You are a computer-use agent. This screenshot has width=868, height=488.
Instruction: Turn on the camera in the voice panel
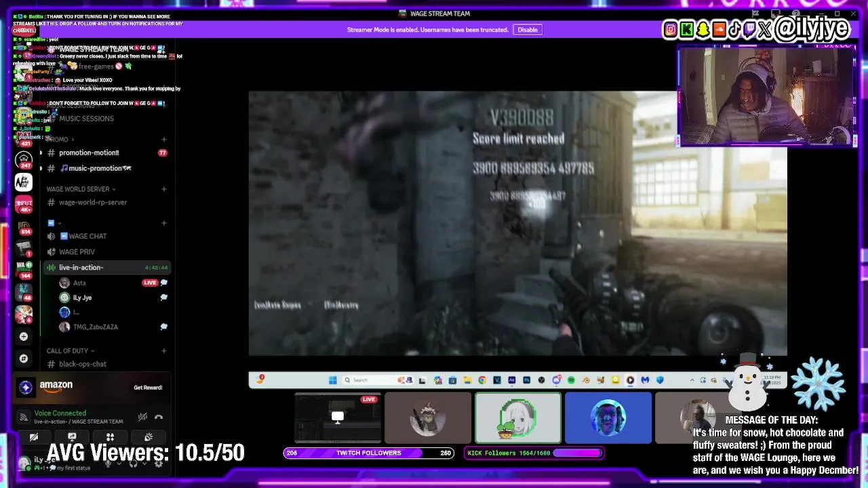[34, 437]
